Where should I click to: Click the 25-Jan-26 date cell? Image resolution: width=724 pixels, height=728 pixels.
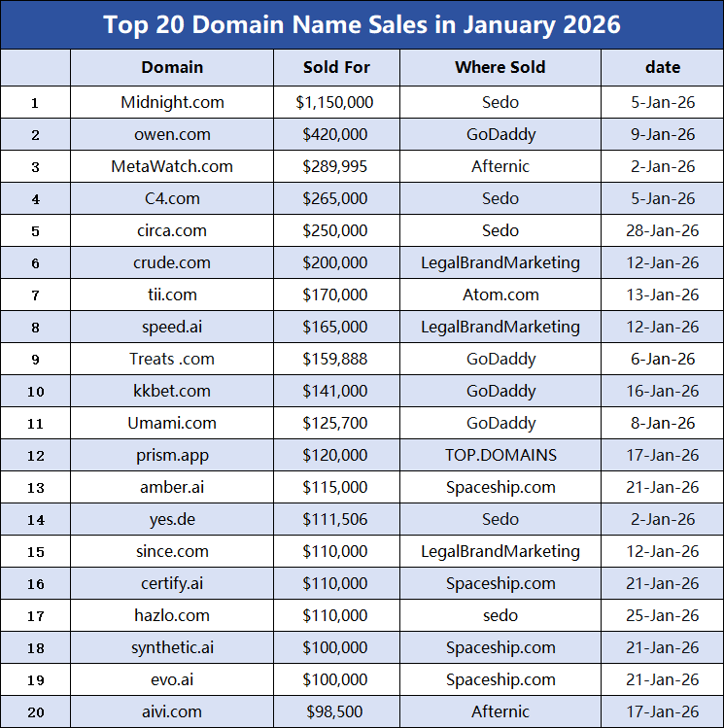click(x=663, y=614)
